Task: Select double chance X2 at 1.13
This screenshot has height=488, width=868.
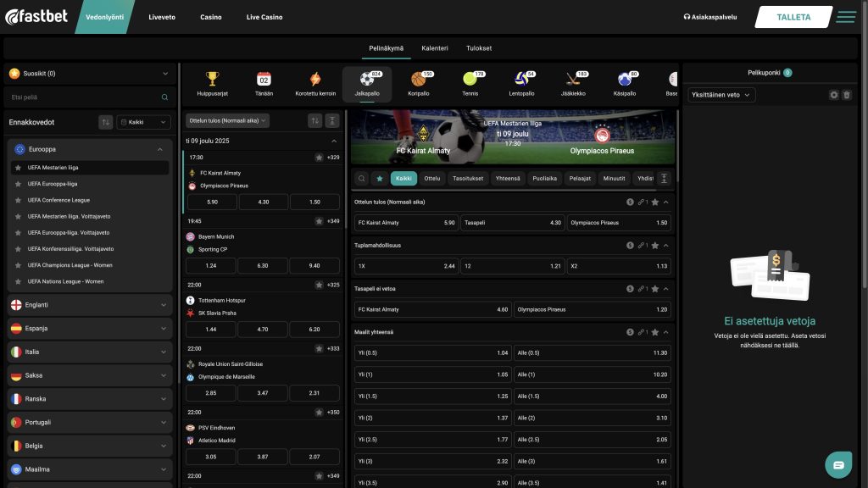Action: 619,266
